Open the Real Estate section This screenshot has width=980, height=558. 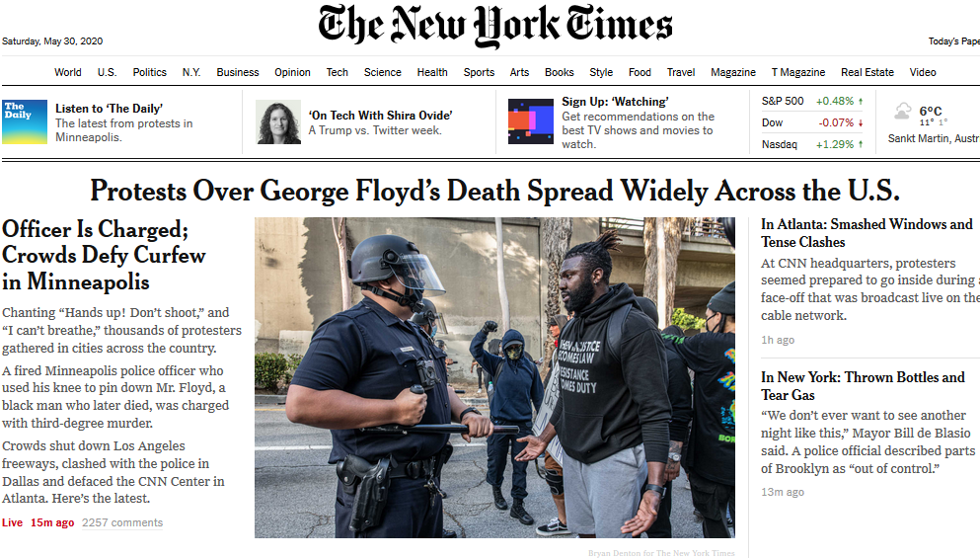(867, 72)
